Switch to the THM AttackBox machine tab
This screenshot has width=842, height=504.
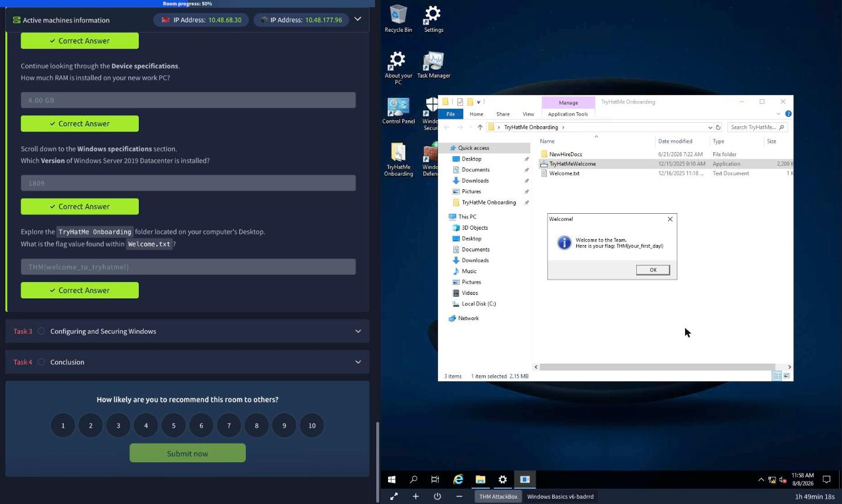click(x=498, y=496)
